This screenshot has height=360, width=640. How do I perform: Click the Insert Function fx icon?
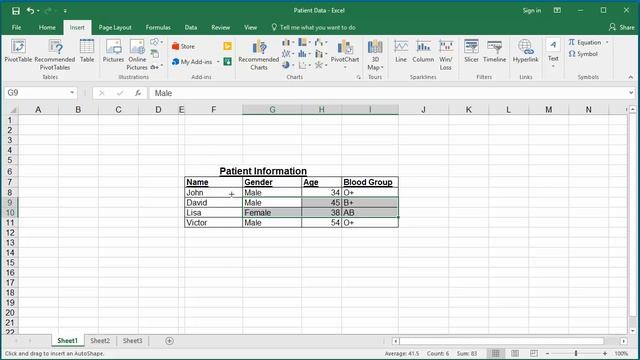138,93
